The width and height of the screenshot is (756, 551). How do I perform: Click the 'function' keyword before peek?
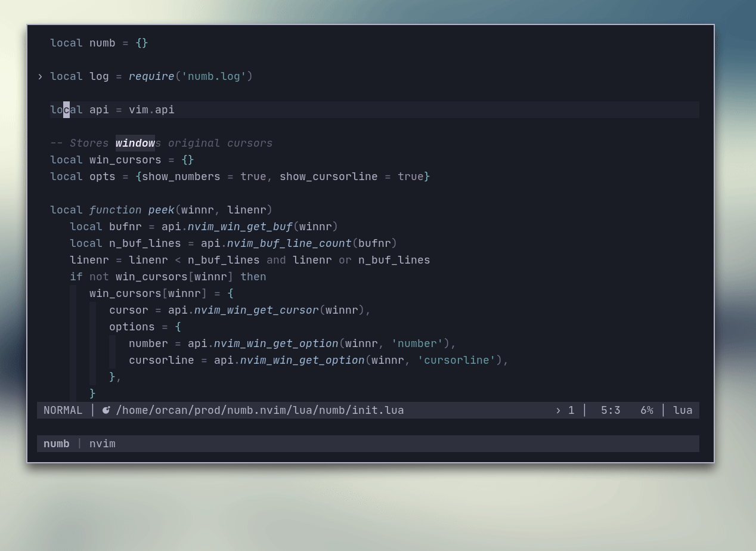[116, 210]
